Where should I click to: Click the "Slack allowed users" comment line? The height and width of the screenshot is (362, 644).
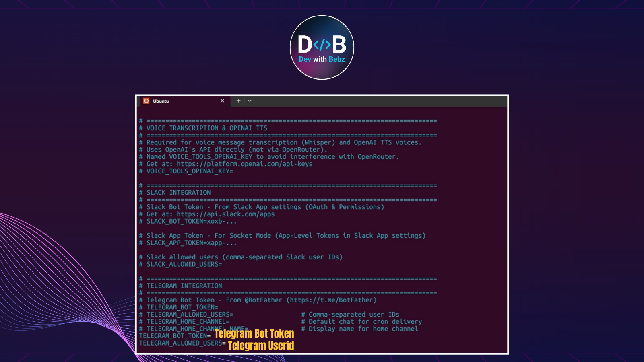(x=241, y=257)
